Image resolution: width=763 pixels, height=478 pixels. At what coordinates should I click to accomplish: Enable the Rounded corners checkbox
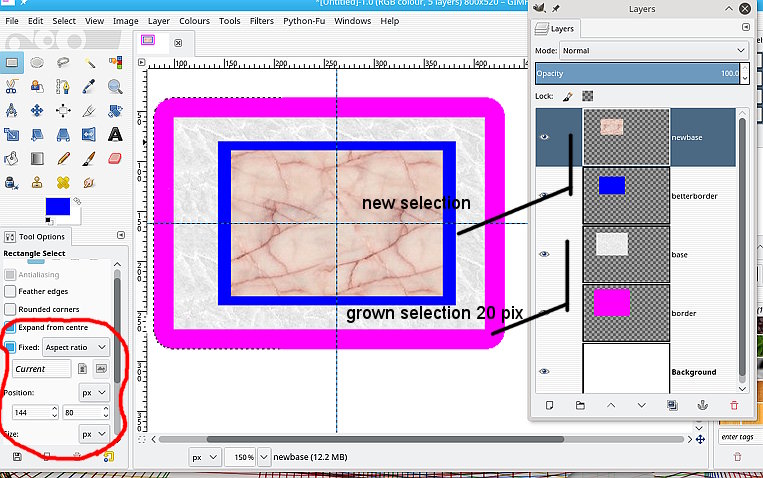click(x=10, y=309)
